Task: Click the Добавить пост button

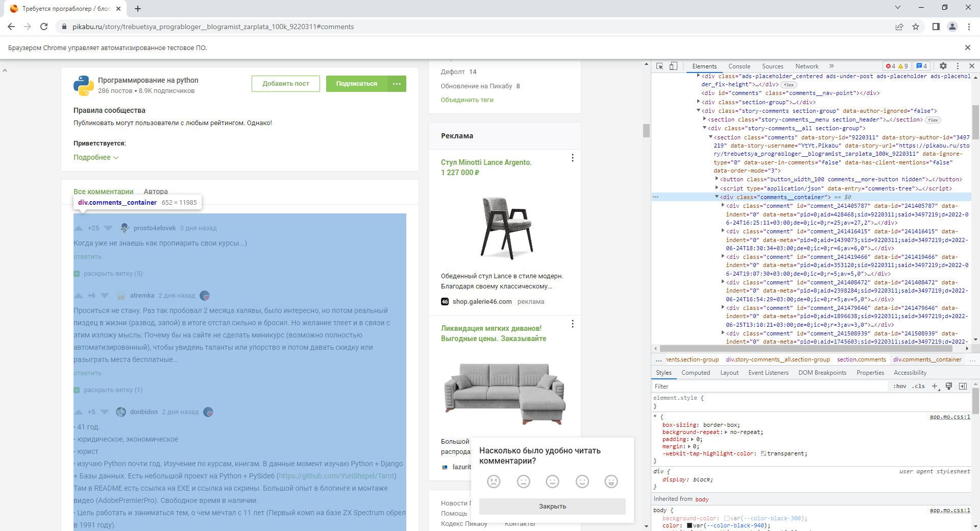Action: (x=286, y=84)
